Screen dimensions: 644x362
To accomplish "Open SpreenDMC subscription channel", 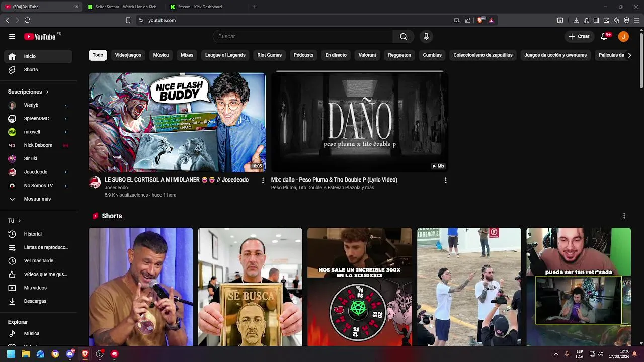I will coord(38,119).
